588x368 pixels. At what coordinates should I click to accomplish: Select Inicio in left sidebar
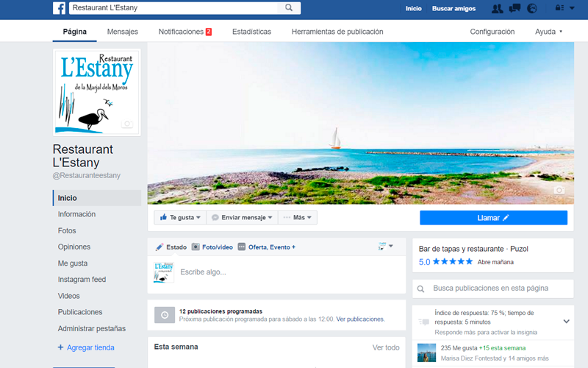[97, 198]
